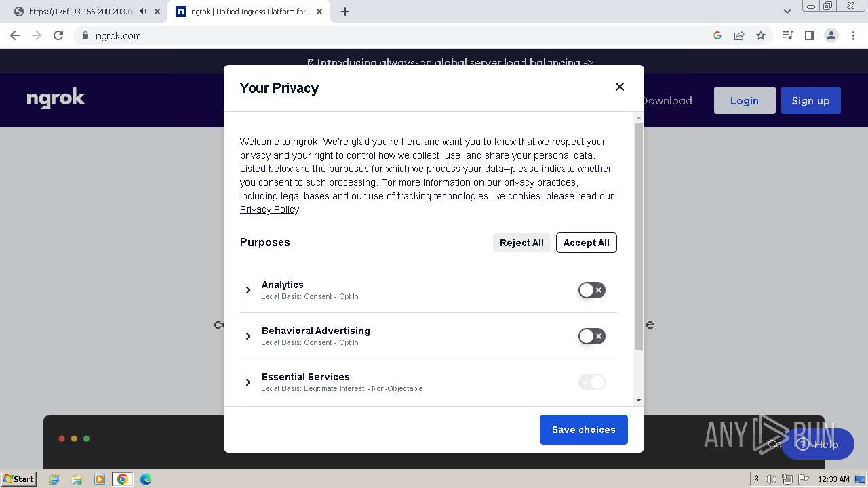The image size is (868, 488).
Task: Click the Reject All button
Action: pyautogui.click(x=521, y=243)
